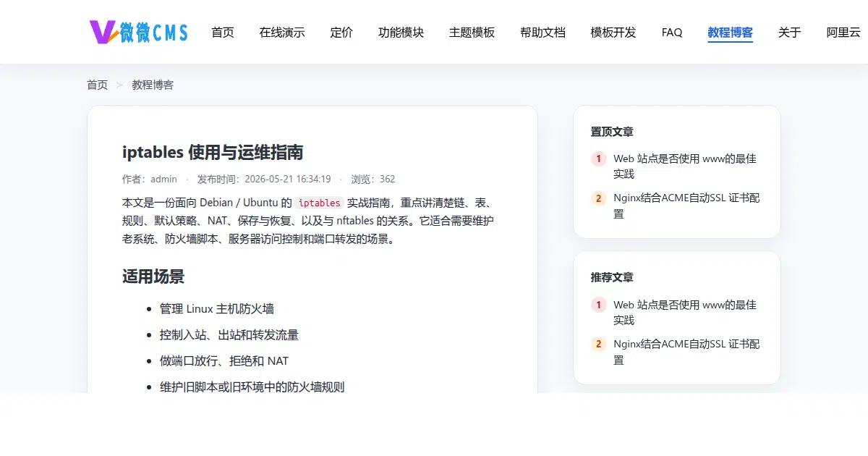Open the 定价 menu item
868x456 pixels.
pyautogui.click(x=341, y=33)
